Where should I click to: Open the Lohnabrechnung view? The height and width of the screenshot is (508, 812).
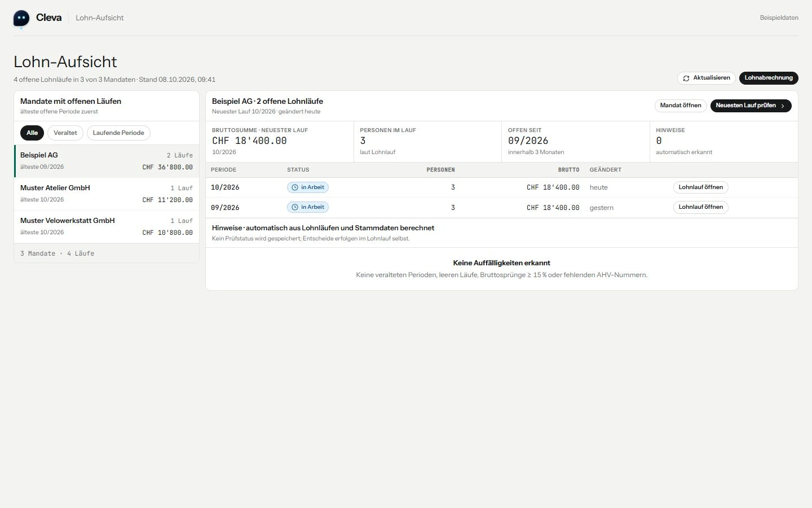769,78
